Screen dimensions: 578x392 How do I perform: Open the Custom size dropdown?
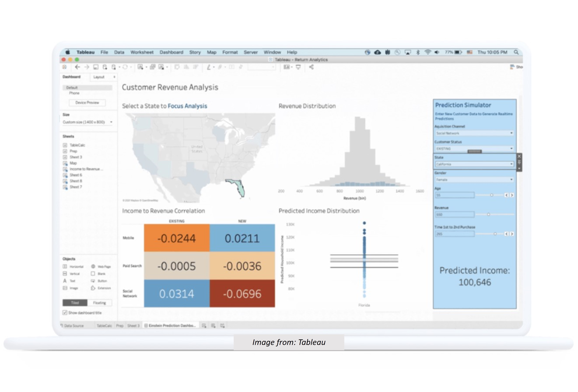coord(87,122)
